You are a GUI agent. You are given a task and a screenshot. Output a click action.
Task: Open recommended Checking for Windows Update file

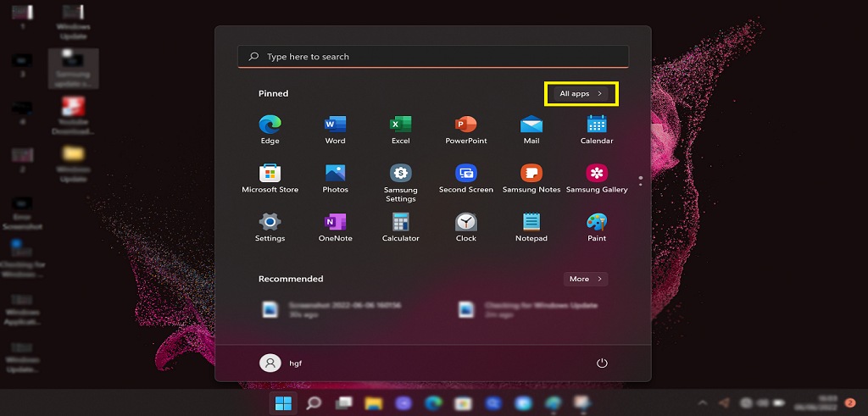tap(529, 309)
